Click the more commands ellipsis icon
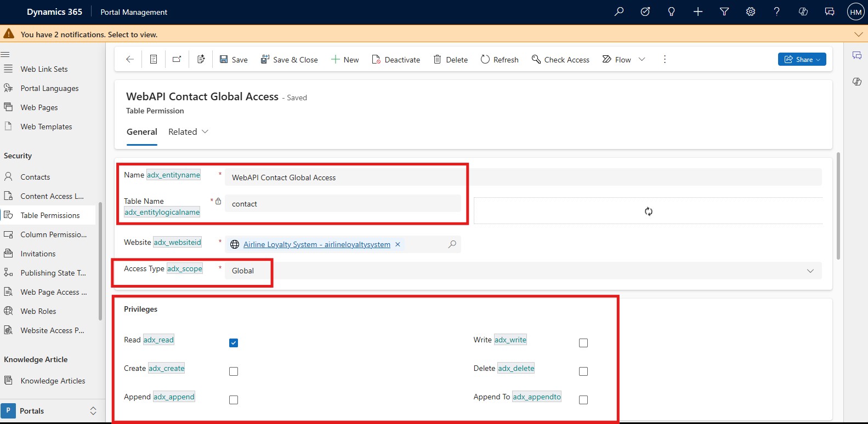This screenshot has height=424, width=868. pyautogui.click(x=665, y=59)
